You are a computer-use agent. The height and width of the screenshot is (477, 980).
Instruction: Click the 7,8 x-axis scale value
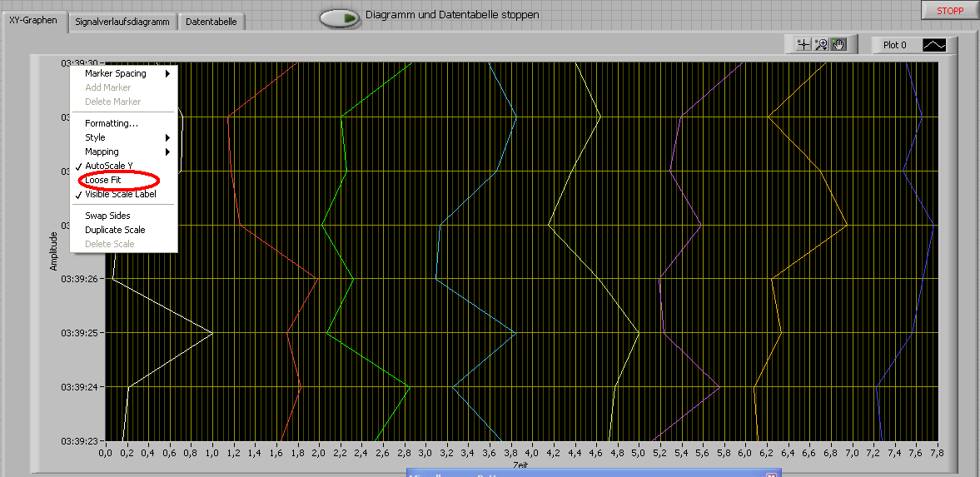tap(937, 453)
